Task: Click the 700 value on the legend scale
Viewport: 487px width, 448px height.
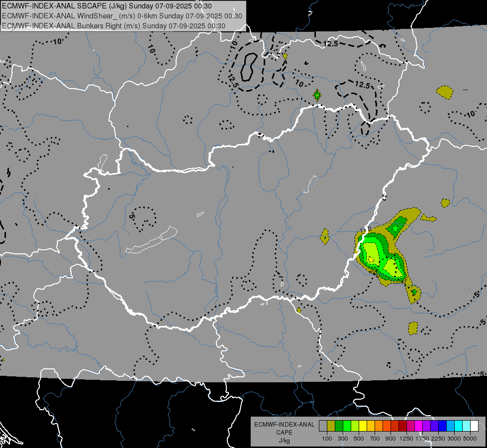Action: point(375,439)
